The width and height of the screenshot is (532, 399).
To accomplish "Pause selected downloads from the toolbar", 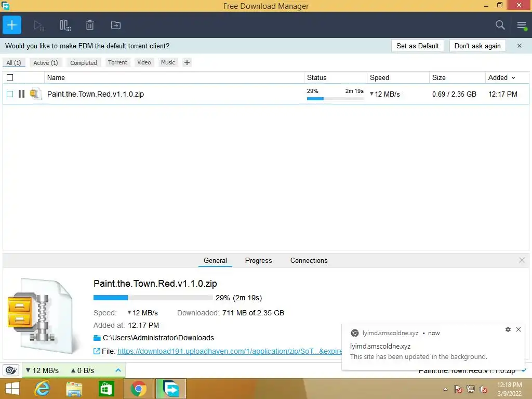I will (65, 25).
